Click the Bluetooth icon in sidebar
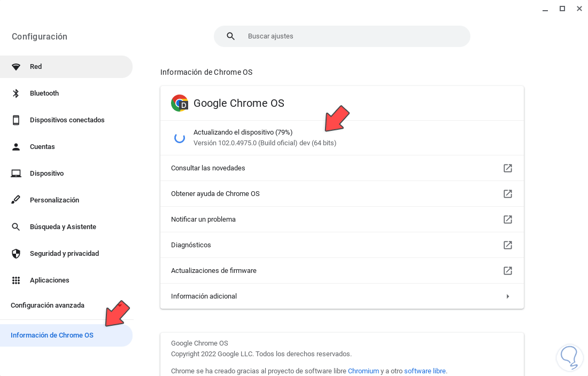Screen dimensions: 588x376 (x=16, y=93)
